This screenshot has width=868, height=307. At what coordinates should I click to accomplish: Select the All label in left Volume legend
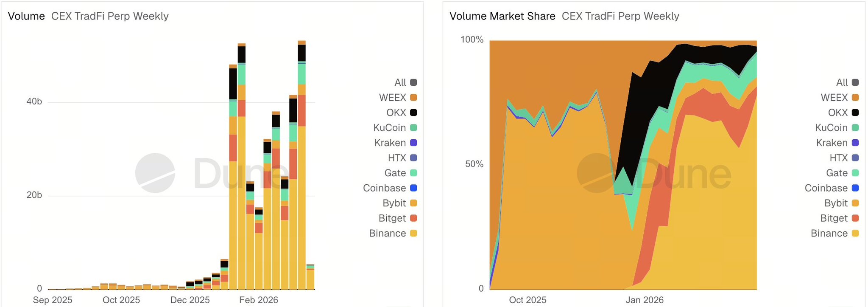400,82
